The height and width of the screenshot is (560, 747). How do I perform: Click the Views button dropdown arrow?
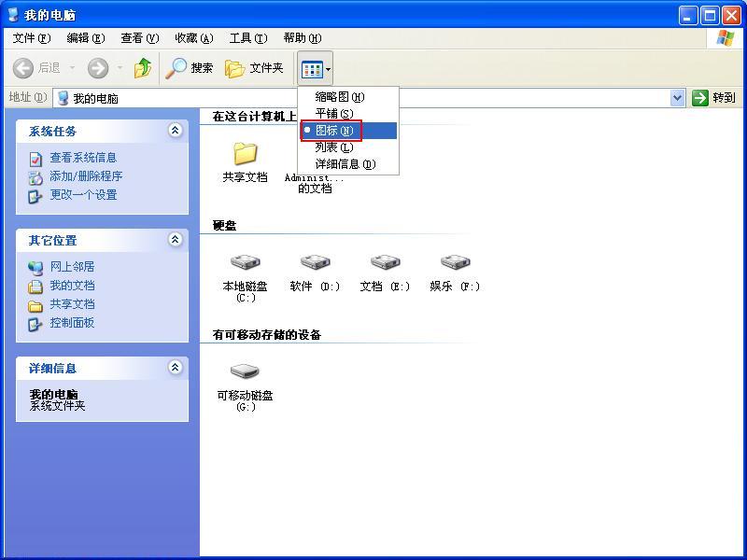tap(329, 69)
